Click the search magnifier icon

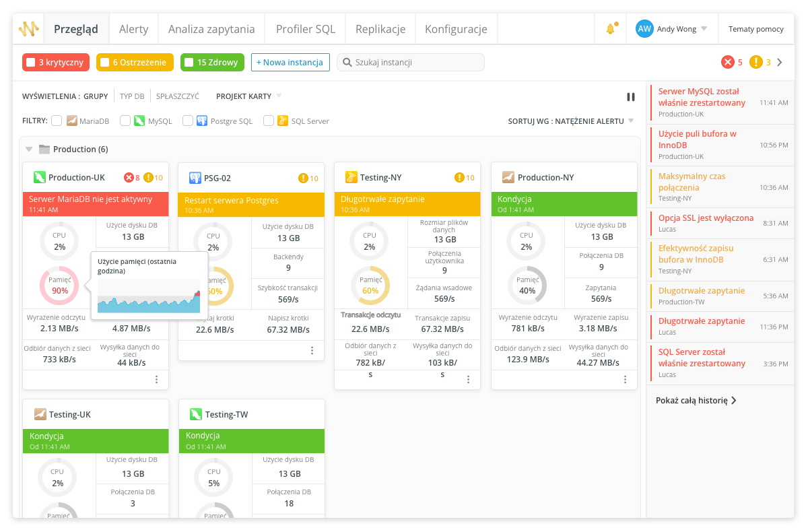point(347,63)
